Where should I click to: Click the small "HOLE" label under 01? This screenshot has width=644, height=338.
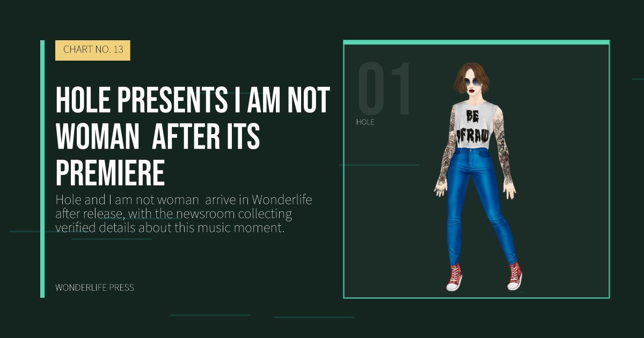365,122
